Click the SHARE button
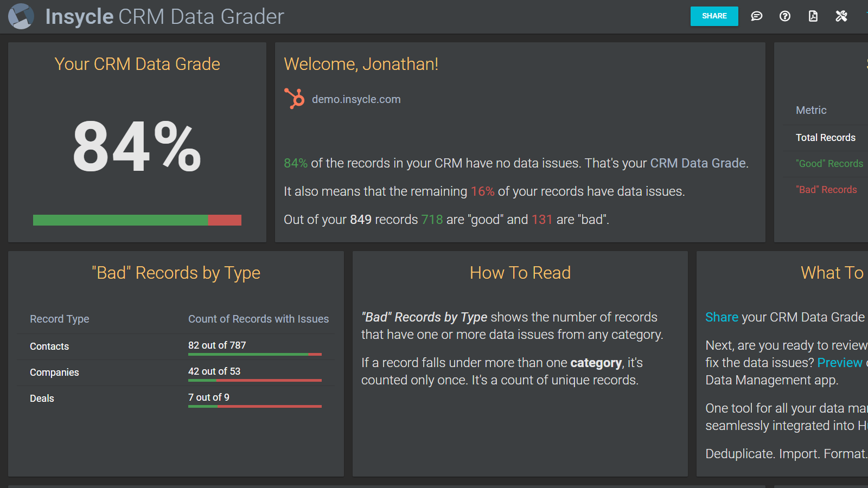The image size is (868, 488). point(714,16)
